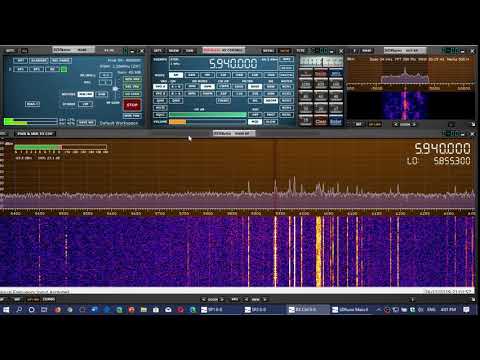Click ADD VRX in Main panel

[x=132, y=79]
